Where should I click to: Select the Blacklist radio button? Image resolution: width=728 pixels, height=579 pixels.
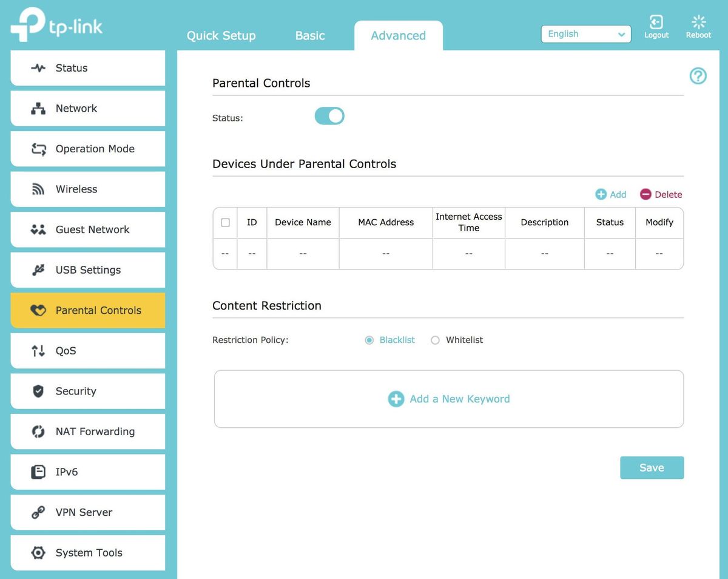pyautogui.click(x=369, y=340)
